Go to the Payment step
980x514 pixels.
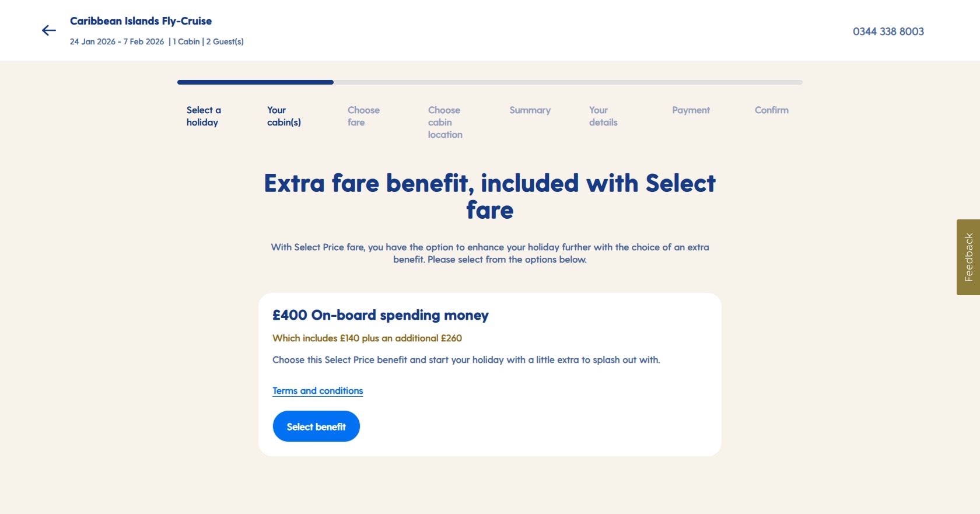point(691,110)
